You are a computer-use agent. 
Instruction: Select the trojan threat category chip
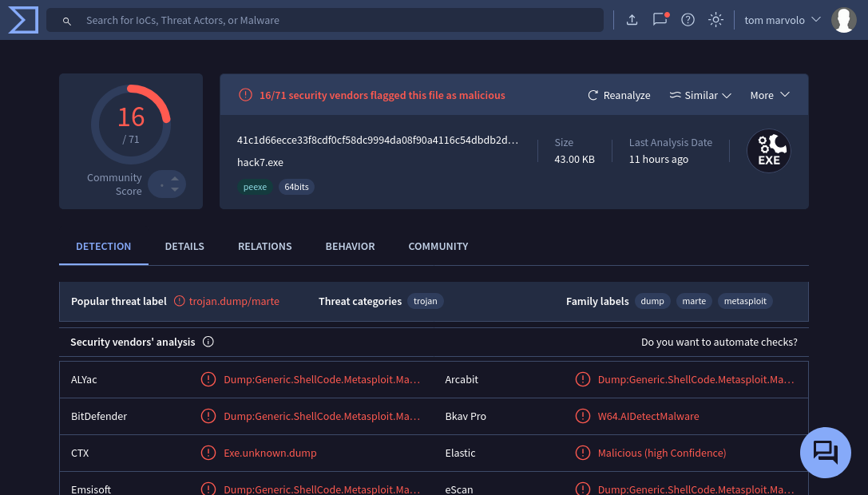pyautogui.click(x=425, y=301)
